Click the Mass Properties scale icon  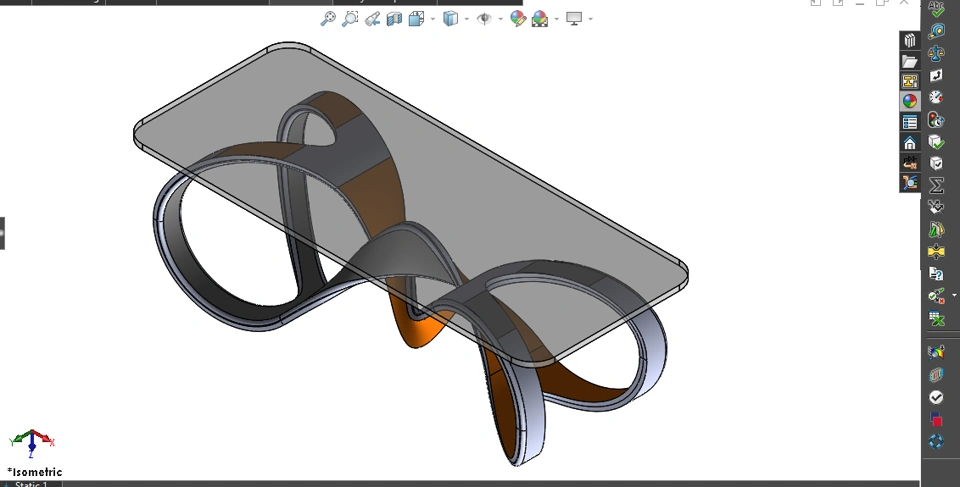[936, 53]
